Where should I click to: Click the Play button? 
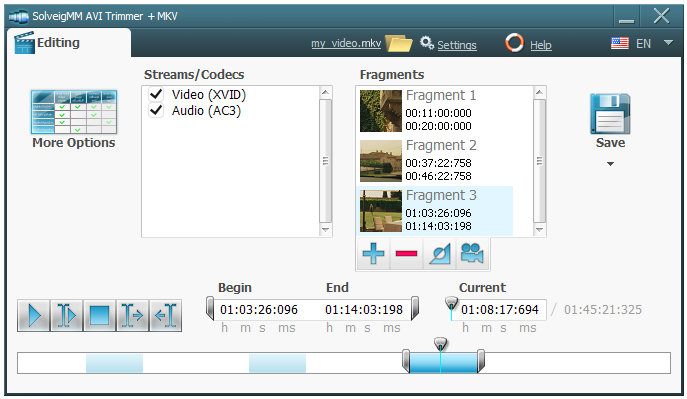34,315
